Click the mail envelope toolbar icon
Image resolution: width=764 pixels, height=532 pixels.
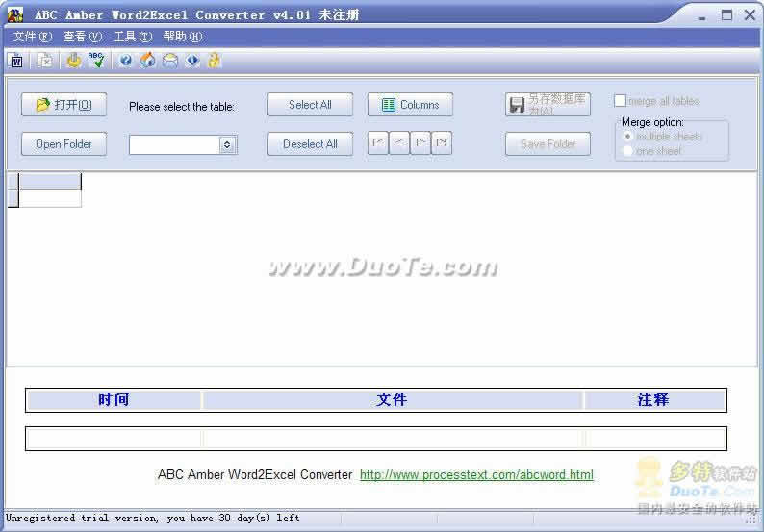(x=170, y=61)
